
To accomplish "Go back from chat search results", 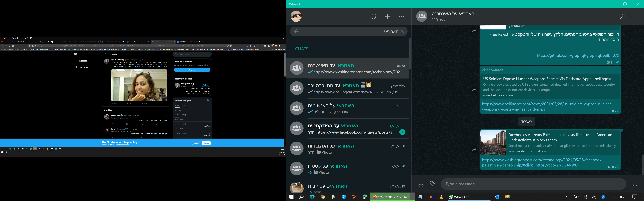I will 296,31.
